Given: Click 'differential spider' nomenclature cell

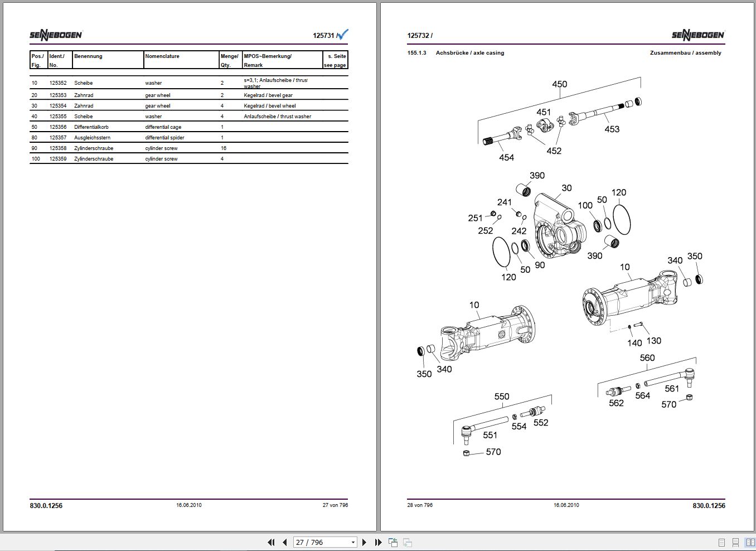Looking at the screenshot, I should tap(164, 138).
